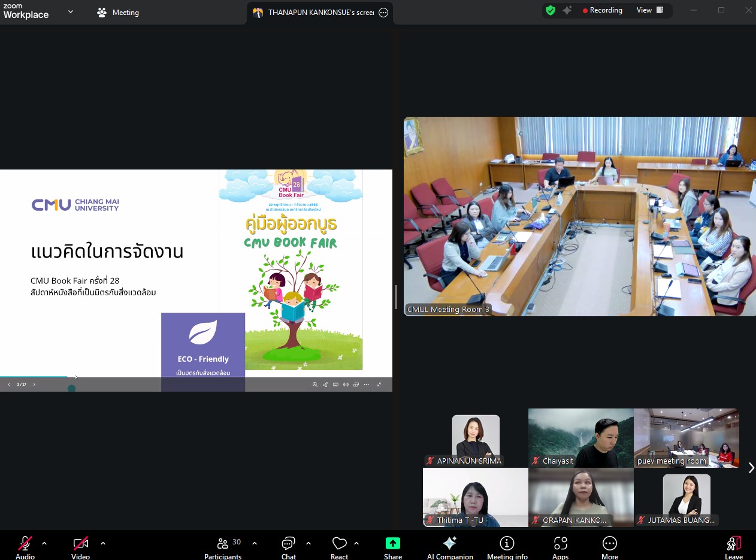Open slide toolbar more options (three dots)
The image size is (756, 560).
367,385
